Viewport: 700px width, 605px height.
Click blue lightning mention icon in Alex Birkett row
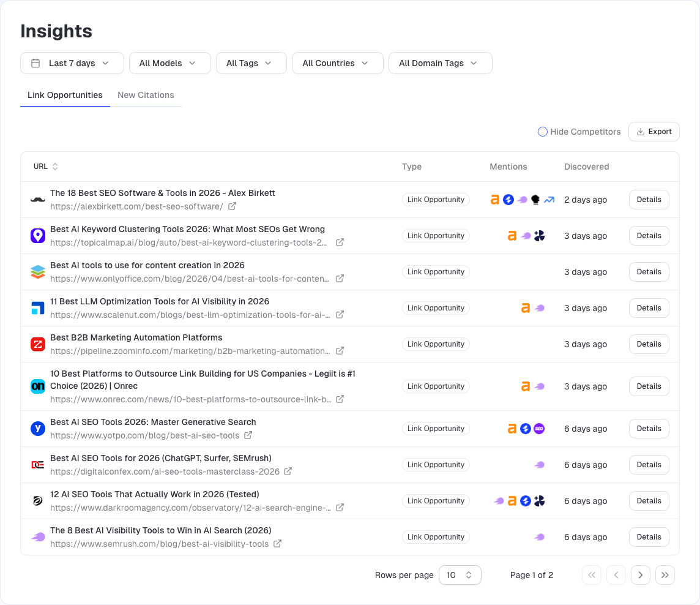(508, 200)
